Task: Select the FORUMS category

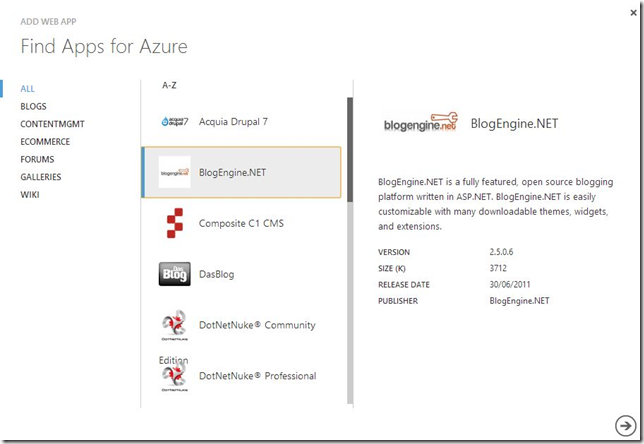Action: click(37, 159)
